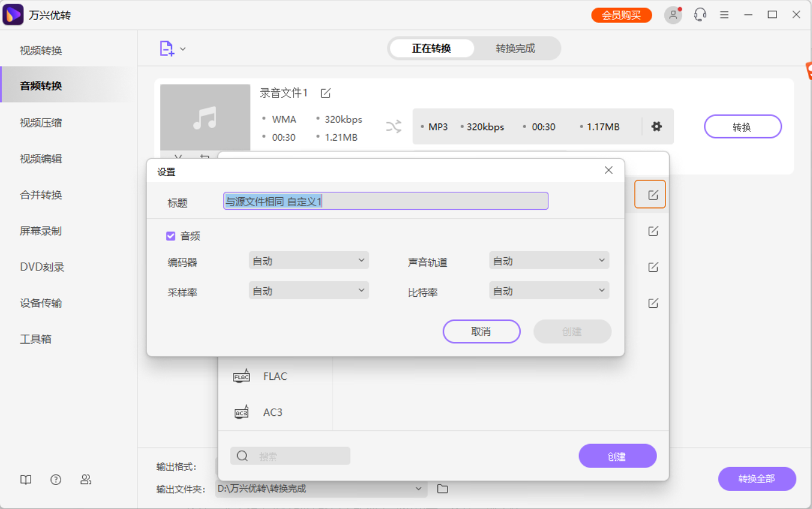Open the help question mark icon
The height and width of the screenshot is (509, 812).
55,480
